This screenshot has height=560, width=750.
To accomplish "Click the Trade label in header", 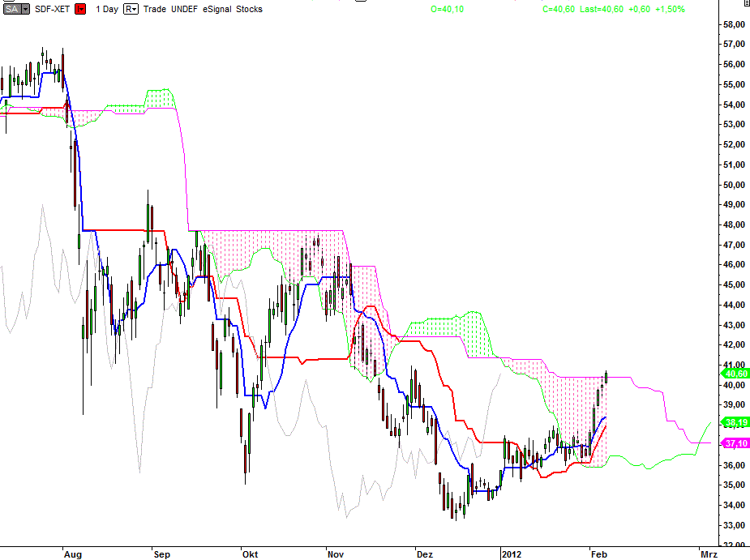I will tap(153, 9).
